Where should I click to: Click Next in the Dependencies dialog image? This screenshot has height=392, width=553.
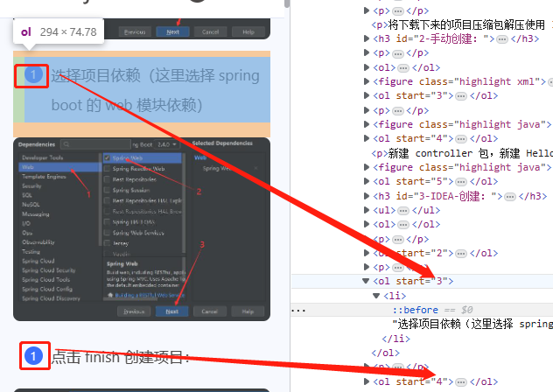pos(171,311)
